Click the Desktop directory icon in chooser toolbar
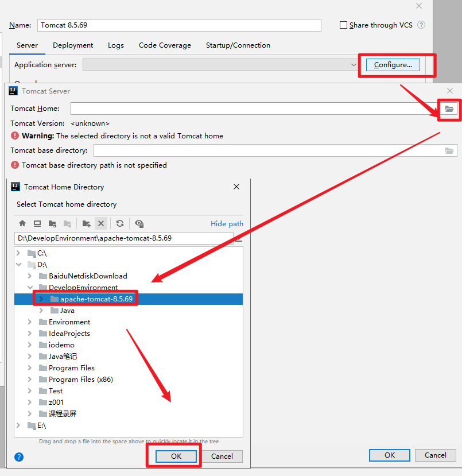Screen dimensions: 462x476 point(37,224)
